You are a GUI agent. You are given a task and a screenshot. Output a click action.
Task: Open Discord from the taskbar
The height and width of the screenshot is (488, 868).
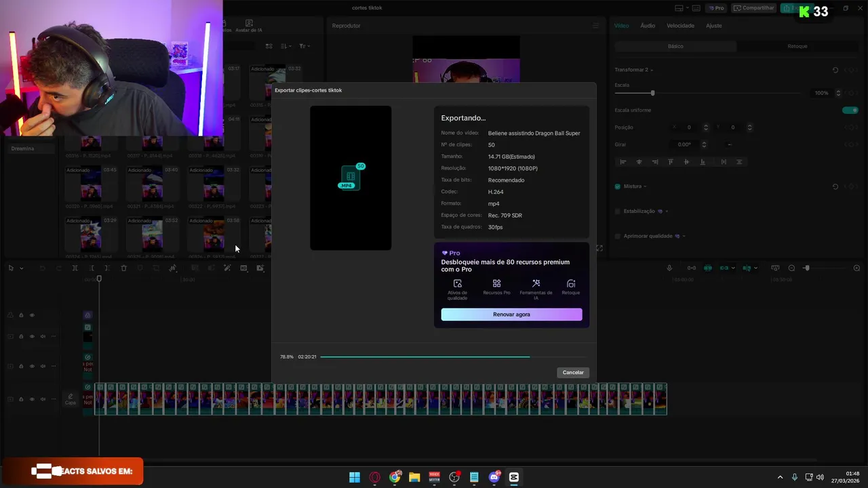tap(494, 477)
